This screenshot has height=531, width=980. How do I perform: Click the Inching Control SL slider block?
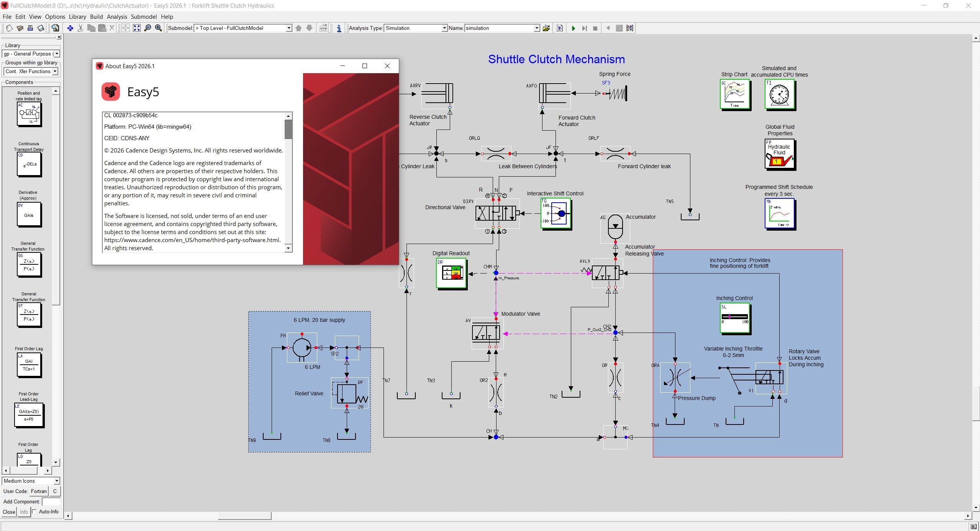[735, 318]
